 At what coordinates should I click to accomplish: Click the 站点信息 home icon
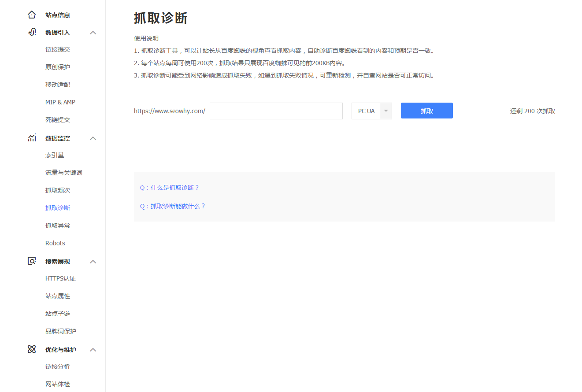pos(31,14)
